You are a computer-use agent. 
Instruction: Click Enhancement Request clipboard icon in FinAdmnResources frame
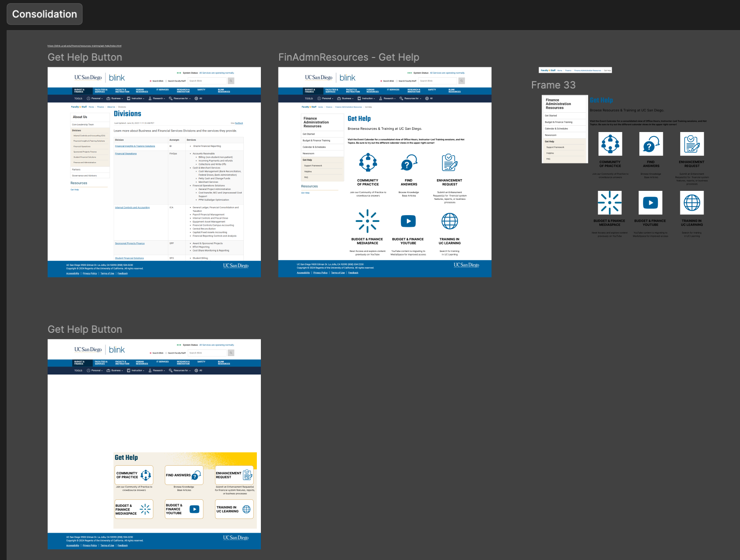coord(449,163)
